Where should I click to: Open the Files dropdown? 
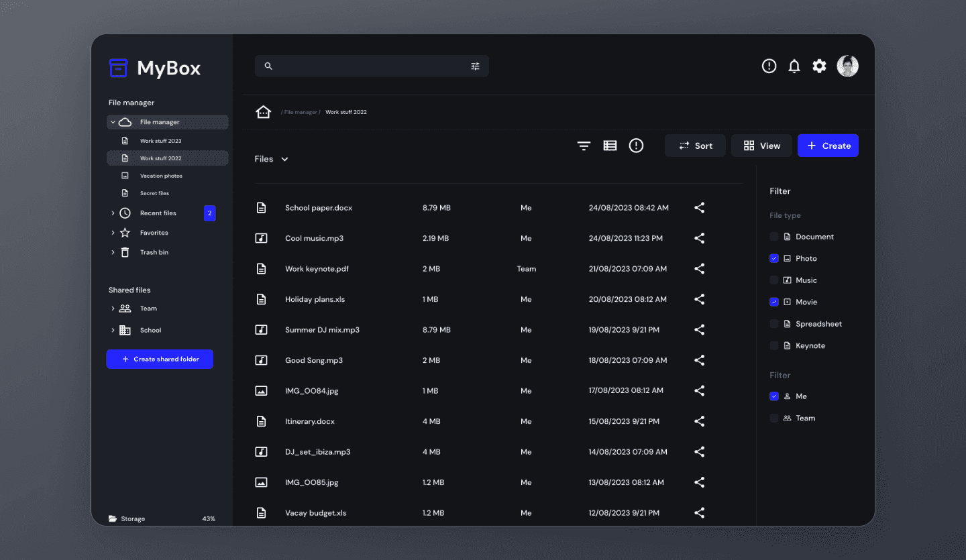pyautogui.click(x=271, y=159)
